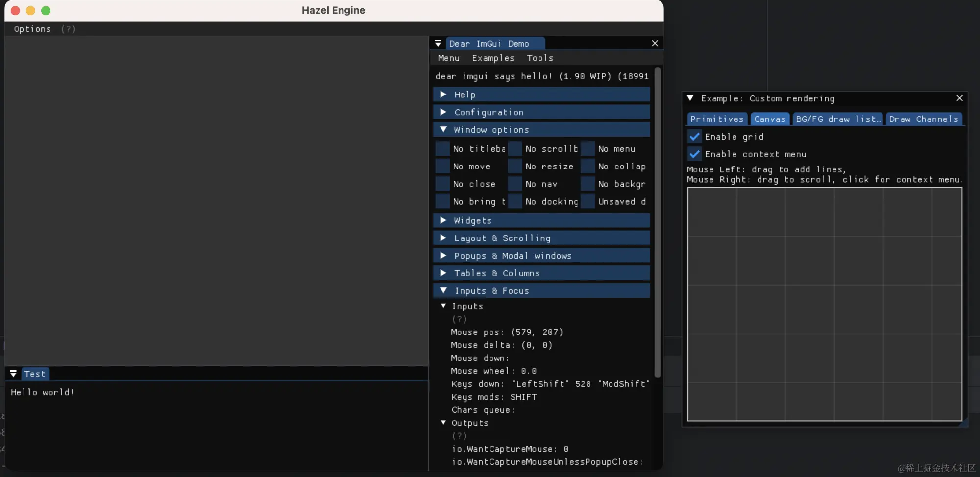The width and height of the screenshot is (980, 477).
Task: Click the Mouse wheel: 0.0 line
Action: pos(494,371)
